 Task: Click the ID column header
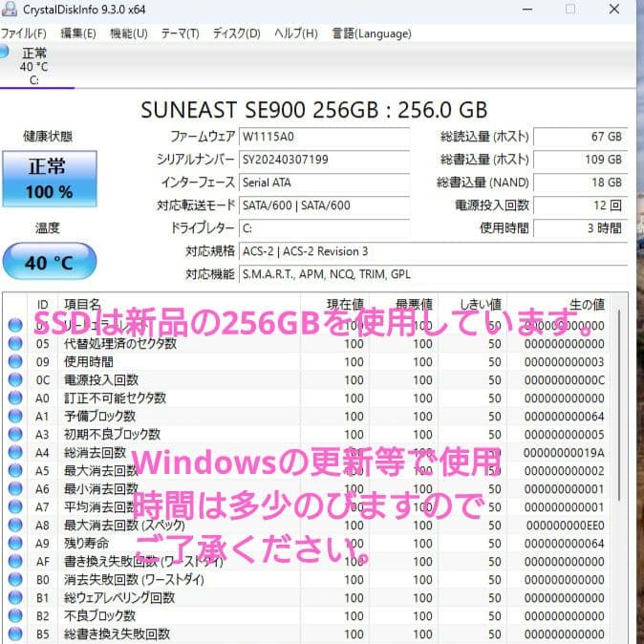pos(43,305)
